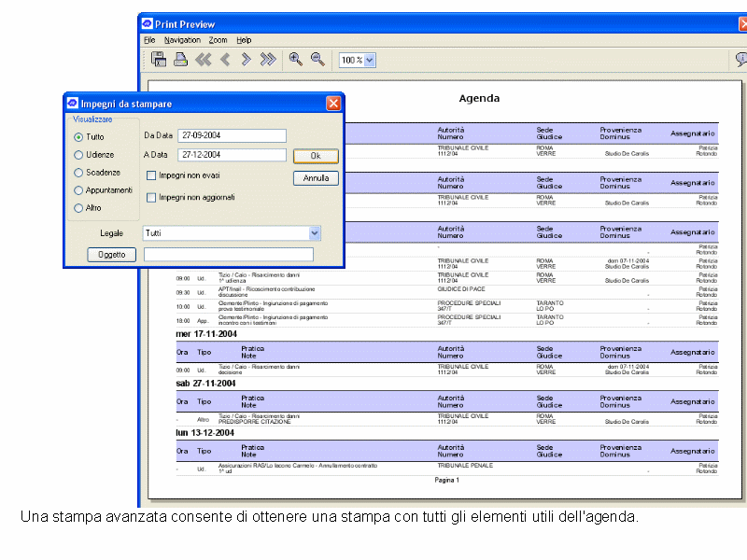Open the Help menu

pyautogui.click(x=244, y=40)
